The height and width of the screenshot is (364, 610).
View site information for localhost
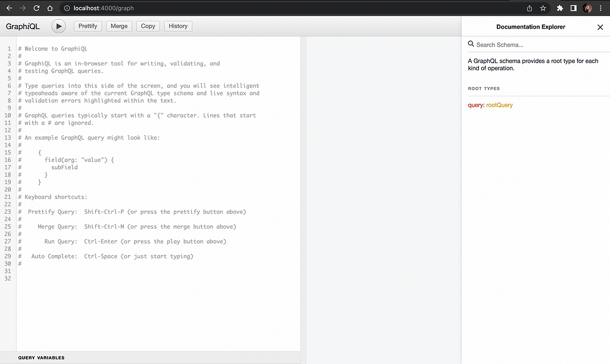[67, 8]
